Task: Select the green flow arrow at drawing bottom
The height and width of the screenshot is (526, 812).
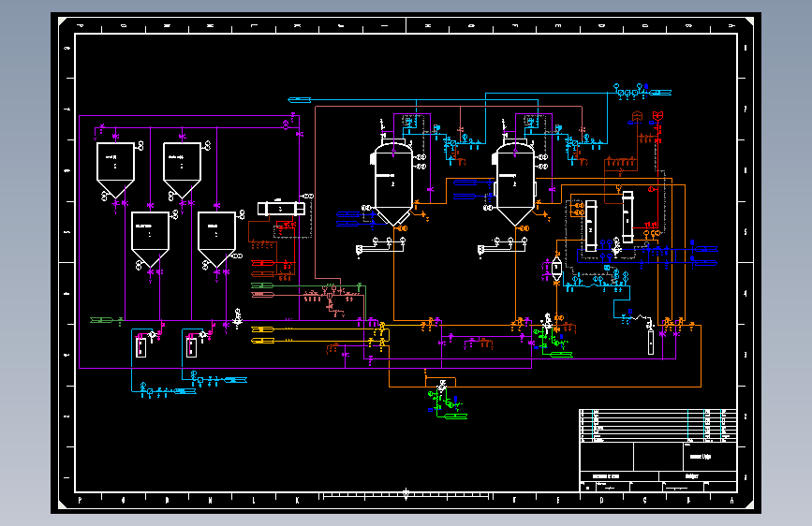Action: [x=456, y=416]
